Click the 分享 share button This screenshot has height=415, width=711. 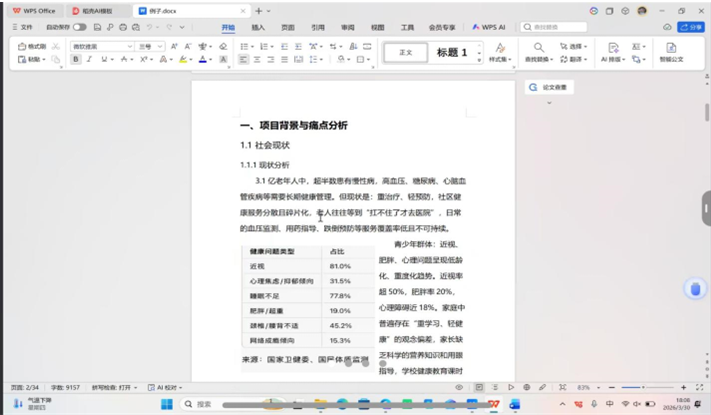692,28
